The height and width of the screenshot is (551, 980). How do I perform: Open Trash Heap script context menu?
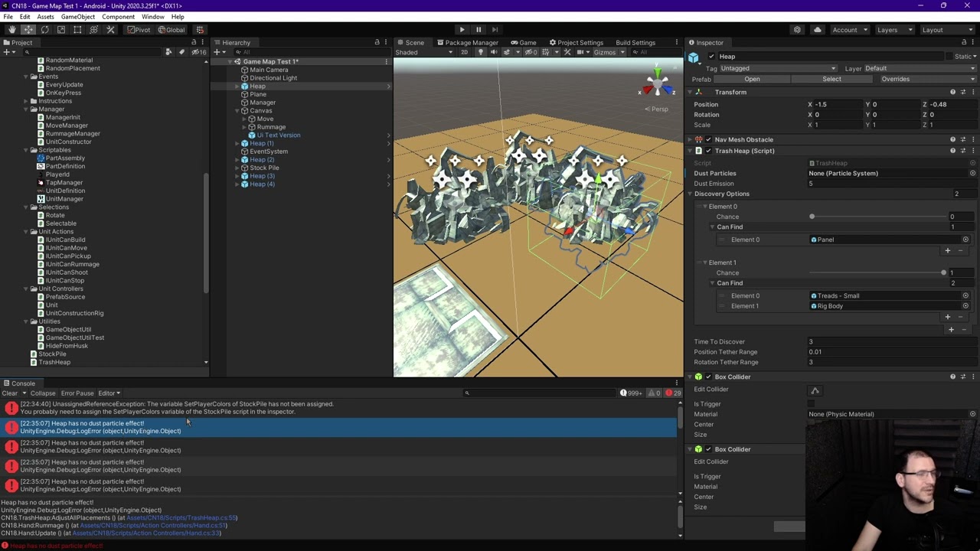coord(972,151)
